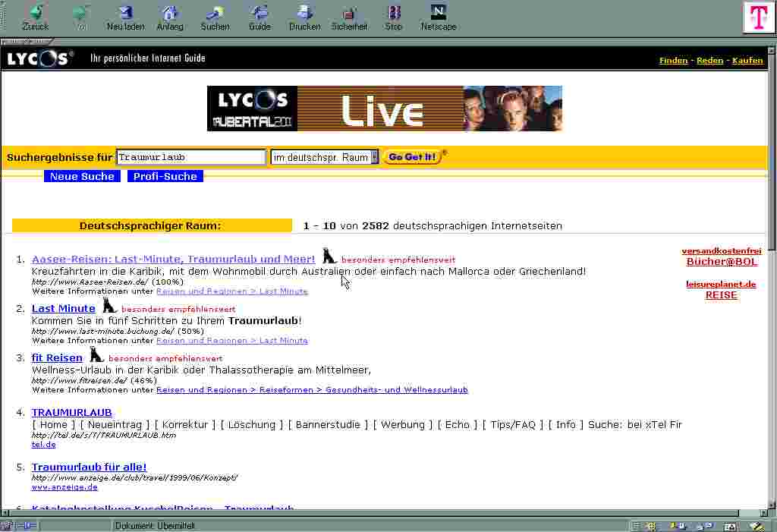Open the Reden link in header

pyautogui.click(x=709, y=61)
